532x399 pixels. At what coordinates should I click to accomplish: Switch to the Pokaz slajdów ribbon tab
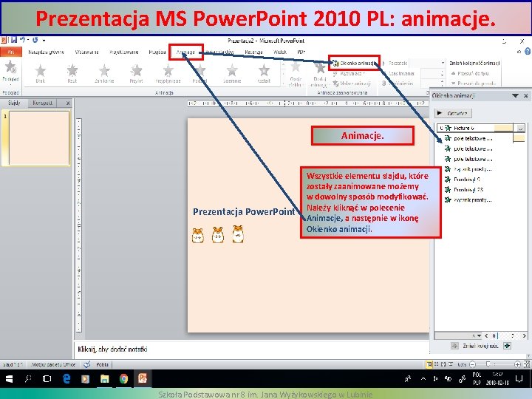pyautogui.click(x=220, y=52)
